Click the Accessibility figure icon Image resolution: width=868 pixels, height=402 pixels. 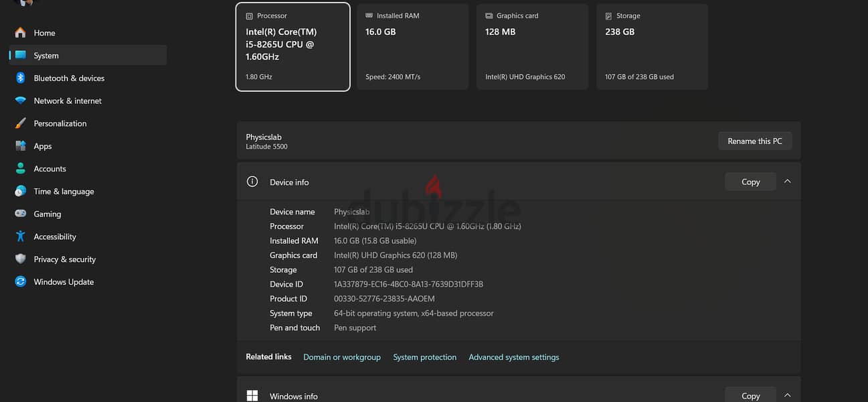point(20,237)
